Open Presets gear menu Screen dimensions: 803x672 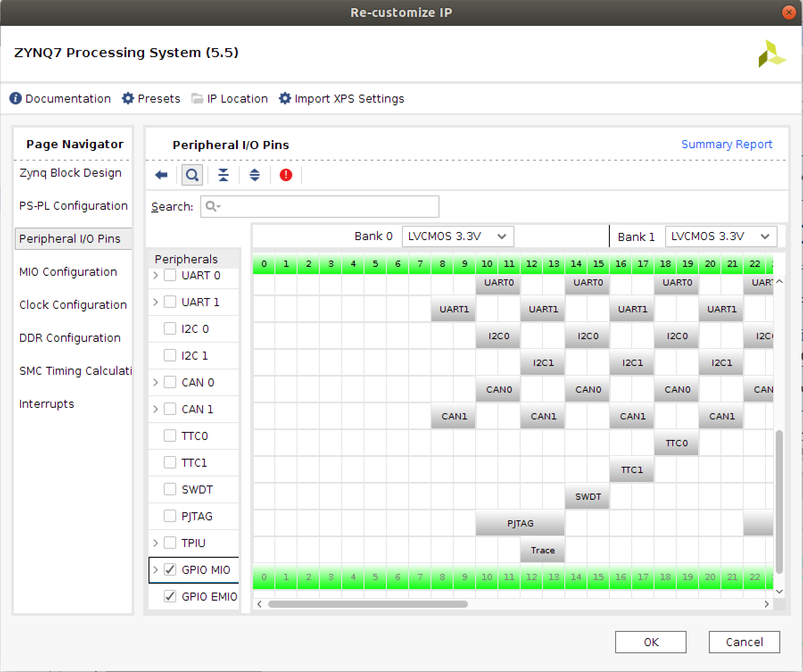[128, 98]
